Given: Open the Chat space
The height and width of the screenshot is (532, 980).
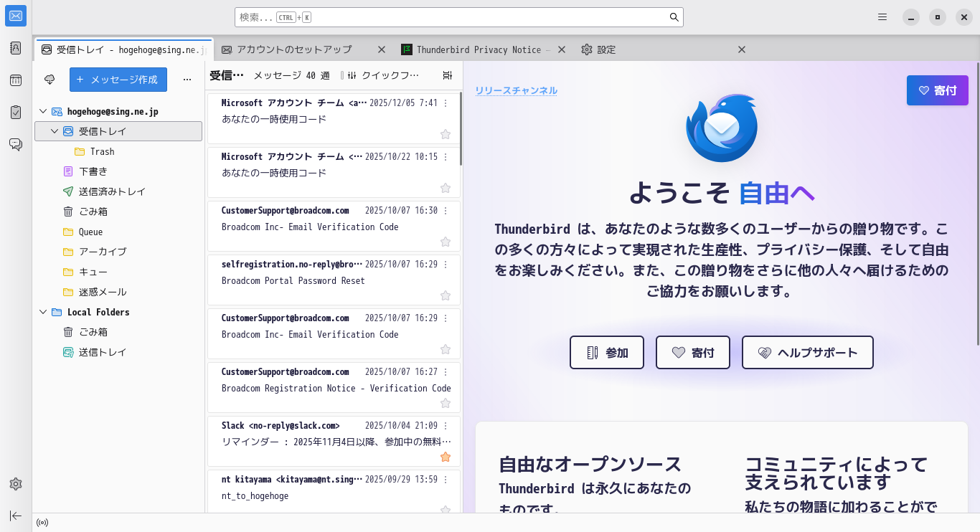Looking at the screenshot, I should (16, 144).
